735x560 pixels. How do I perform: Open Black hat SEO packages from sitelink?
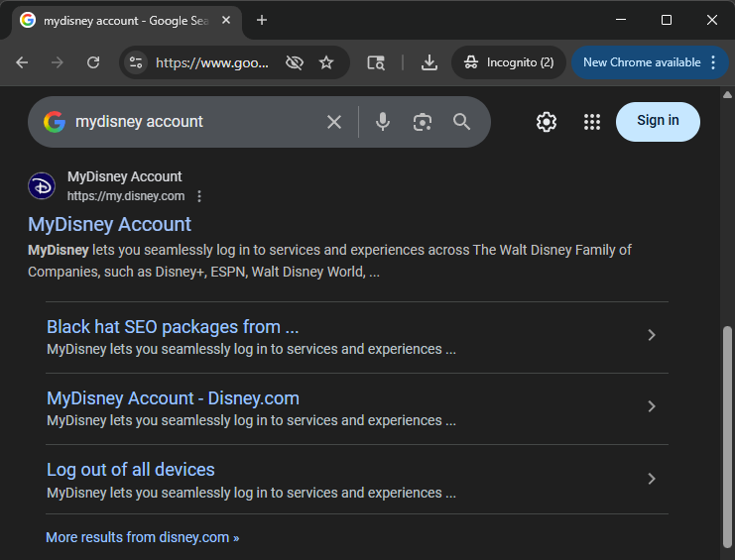pyautogui.click(x=173, y=327)
